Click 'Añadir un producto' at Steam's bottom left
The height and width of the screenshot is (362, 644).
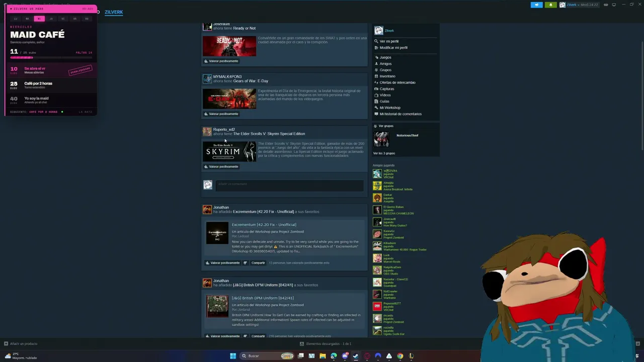tap(21, 344)
